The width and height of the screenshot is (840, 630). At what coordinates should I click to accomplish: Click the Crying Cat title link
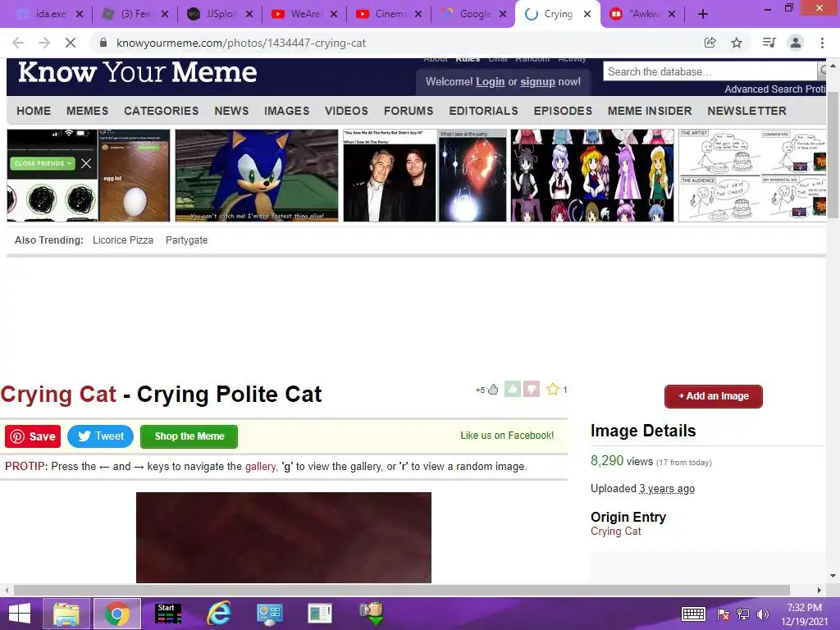click(x=58, y=395)
